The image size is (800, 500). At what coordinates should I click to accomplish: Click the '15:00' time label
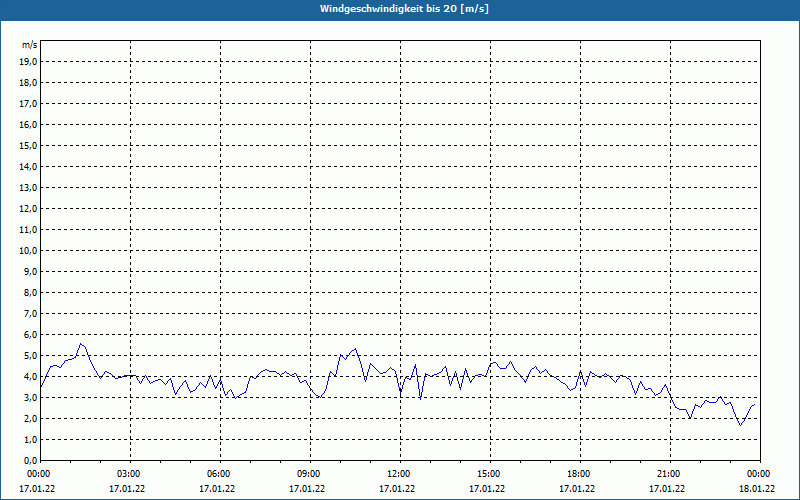pyautogui.click(x=489, y=474)
